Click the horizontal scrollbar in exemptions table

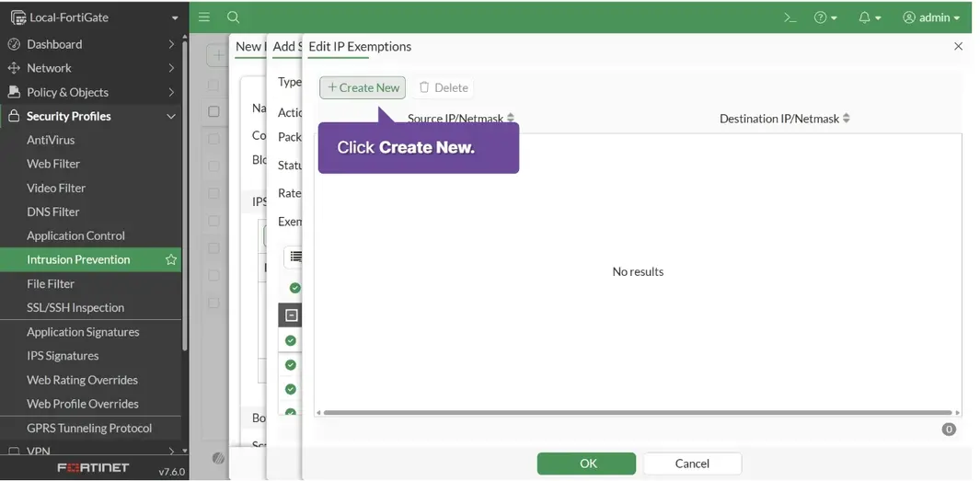[638, 413]
